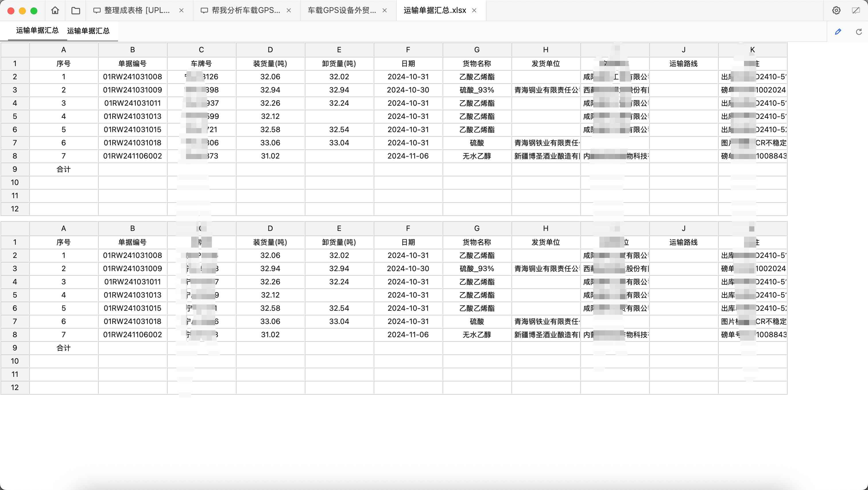Click row 9 header in top table
The image size is (868, 490).
(15, 169)
